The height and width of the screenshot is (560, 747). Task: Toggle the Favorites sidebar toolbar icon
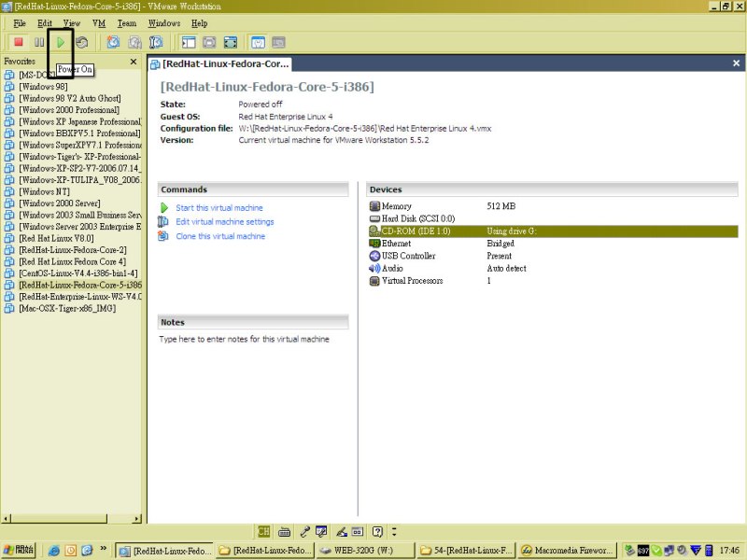point(189,42)
